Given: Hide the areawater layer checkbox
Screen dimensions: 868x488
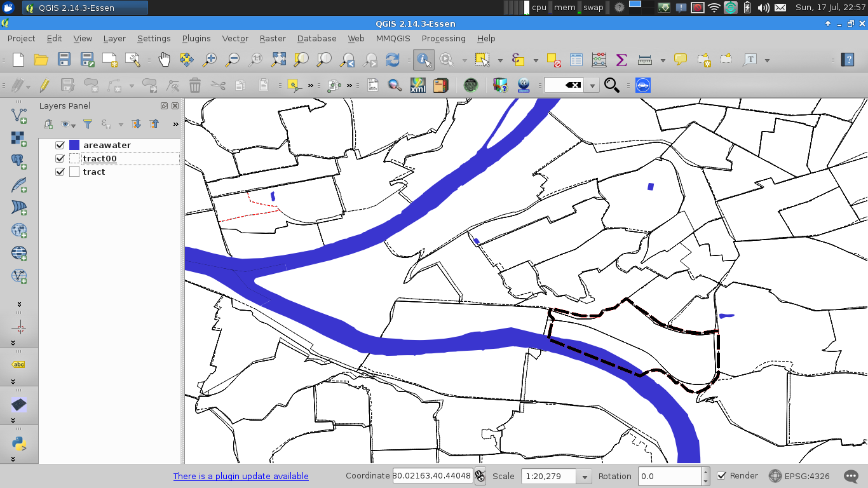Looking at the screenshot, I should click(60, 145).
